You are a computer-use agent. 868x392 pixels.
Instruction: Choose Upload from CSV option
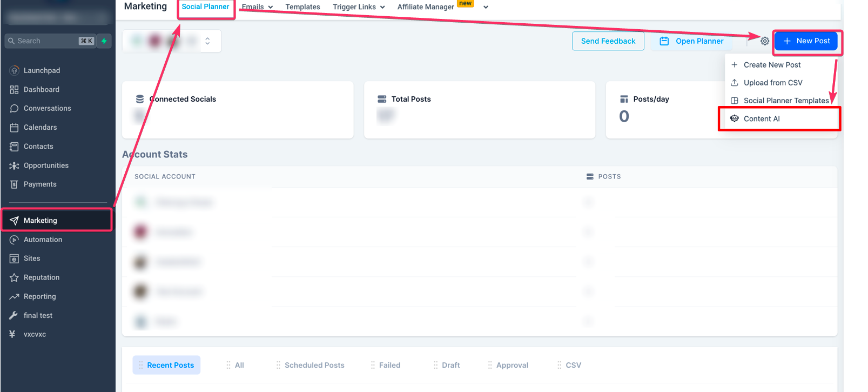coord(773,83)
